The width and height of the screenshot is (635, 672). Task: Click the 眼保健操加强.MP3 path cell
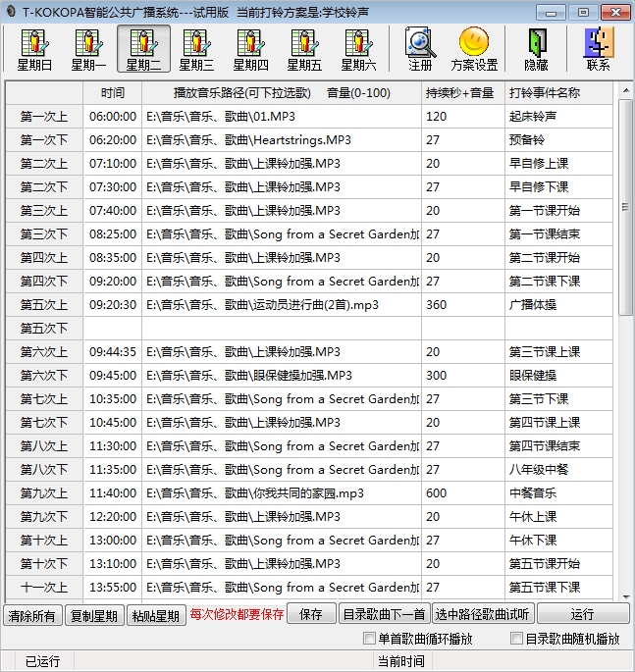tap(282, 376)
